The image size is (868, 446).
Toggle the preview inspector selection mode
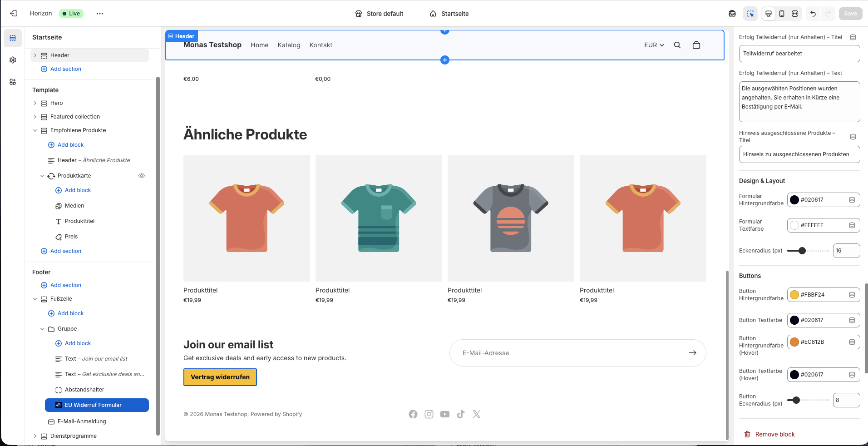[750, 14]
